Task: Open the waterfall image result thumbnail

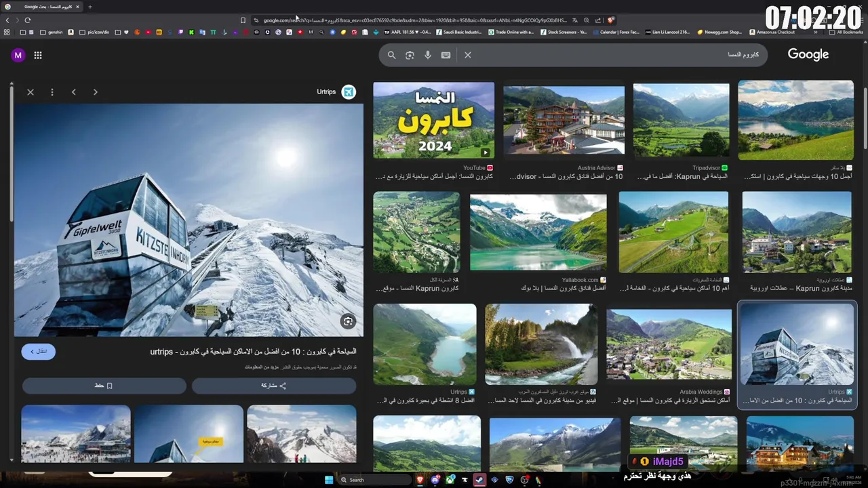Action: [541, 345]
